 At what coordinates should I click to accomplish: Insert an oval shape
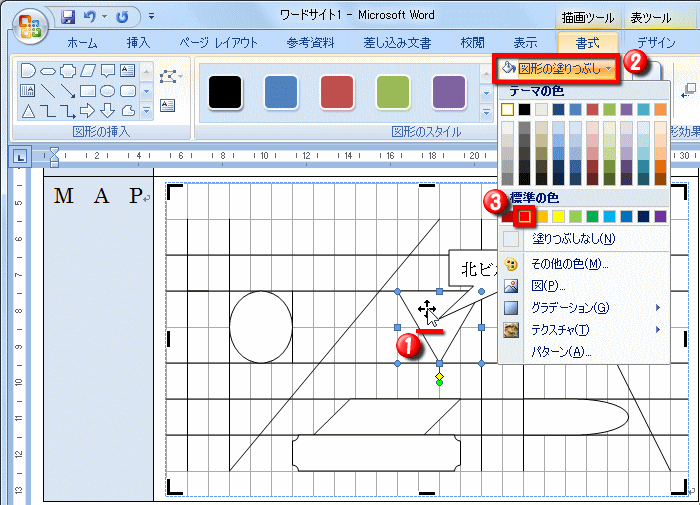[108, 91]
